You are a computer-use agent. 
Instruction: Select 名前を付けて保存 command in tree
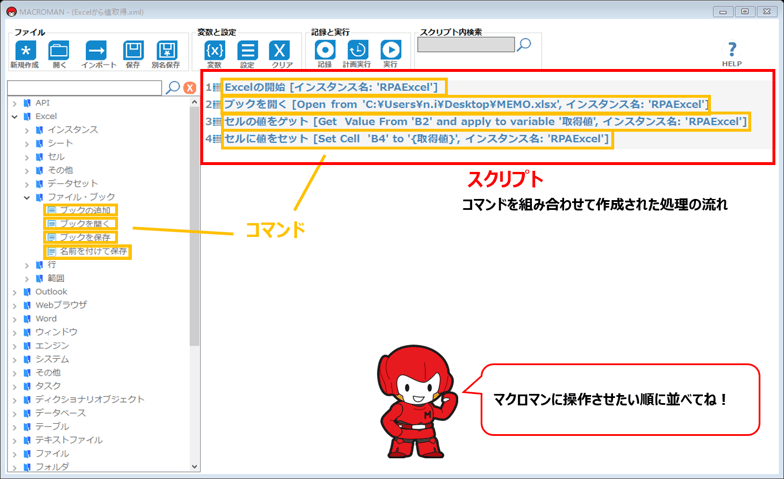point(91,251)
